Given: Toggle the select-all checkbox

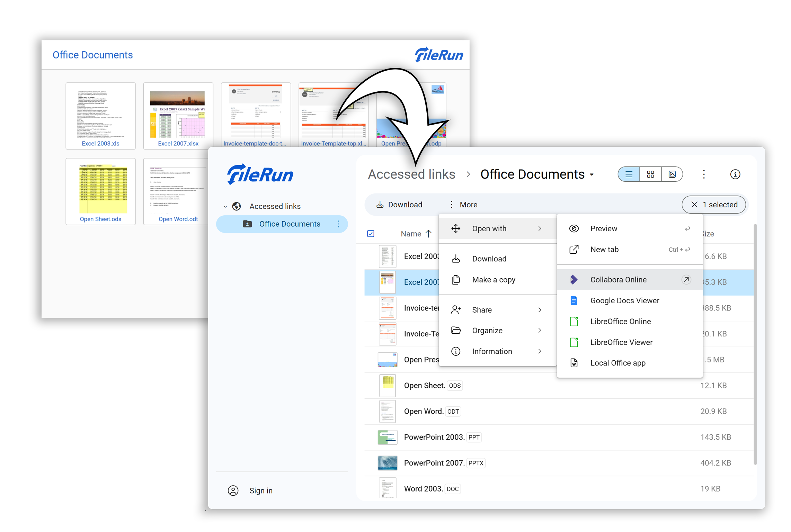Looking at the screenshot, I should click(x=371, y=234).
